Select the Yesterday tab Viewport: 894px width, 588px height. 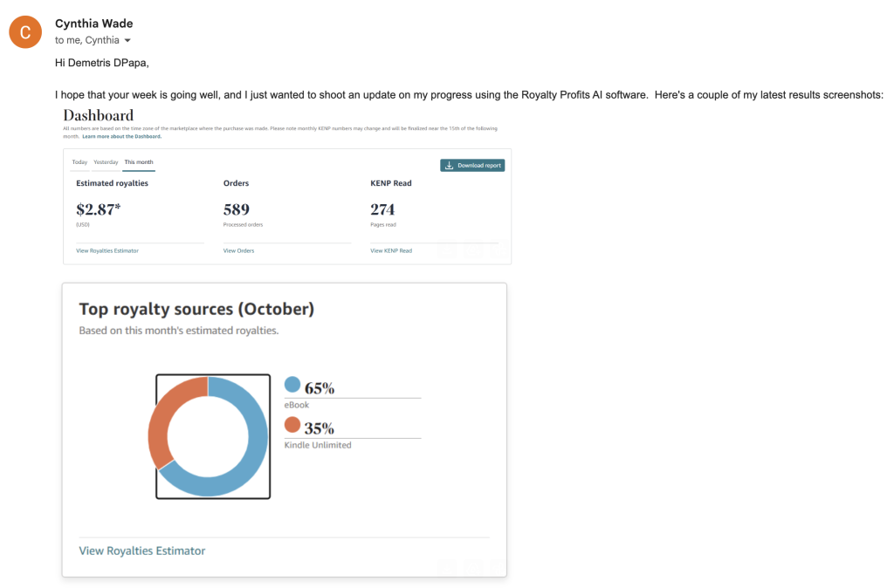(106, 162)
